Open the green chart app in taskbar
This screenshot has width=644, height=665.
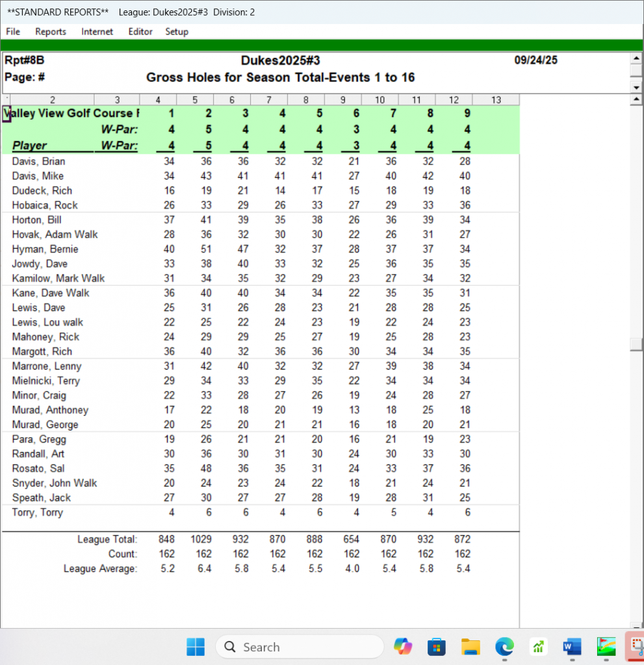tap(538, 647)
